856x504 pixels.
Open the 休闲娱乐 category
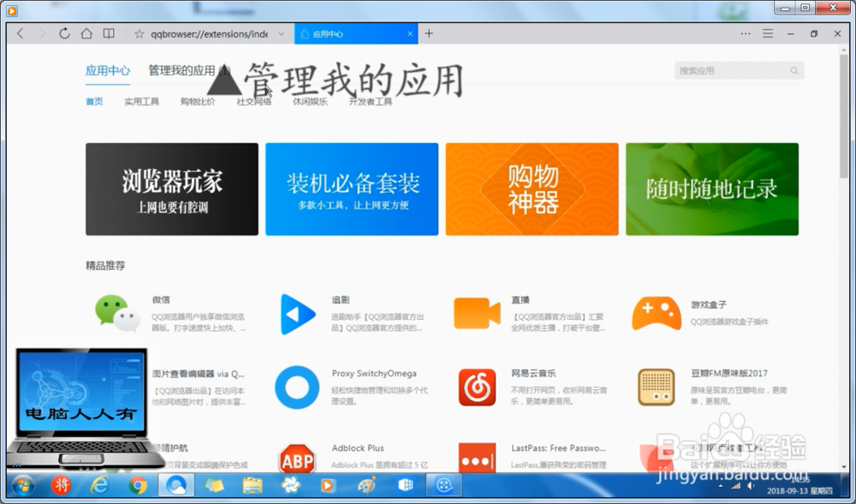310,102
